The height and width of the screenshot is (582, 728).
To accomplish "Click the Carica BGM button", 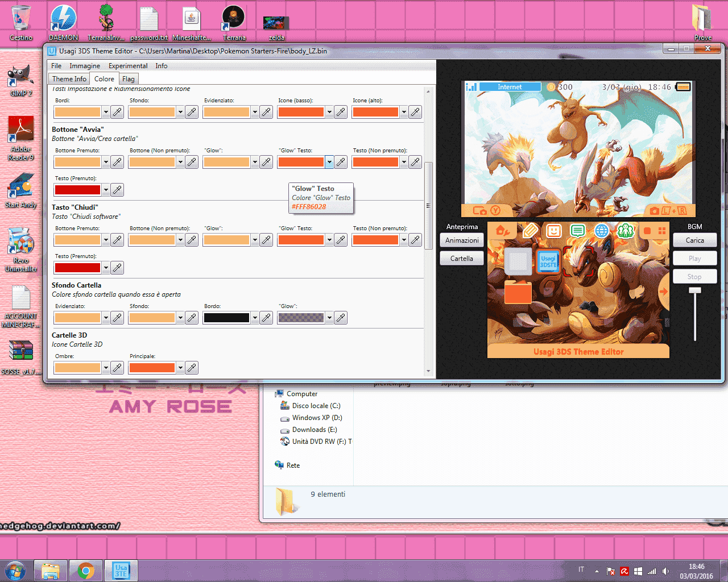I will [x=694, y=240].
